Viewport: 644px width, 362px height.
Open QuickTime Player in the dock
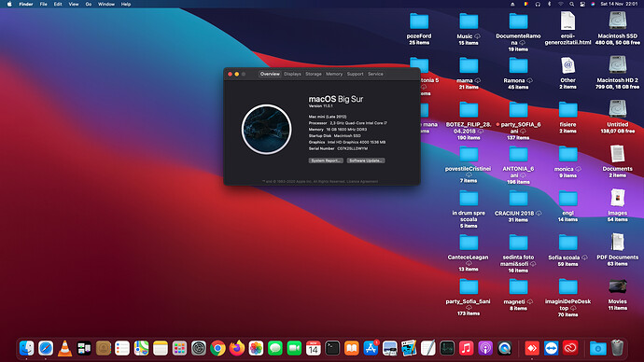click(x=504, y=348)
